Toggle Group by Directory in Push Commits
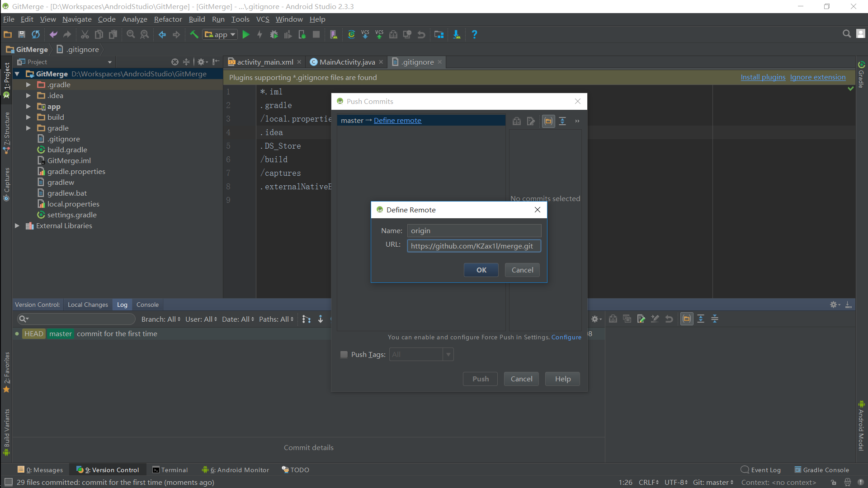 click(548, 121)
